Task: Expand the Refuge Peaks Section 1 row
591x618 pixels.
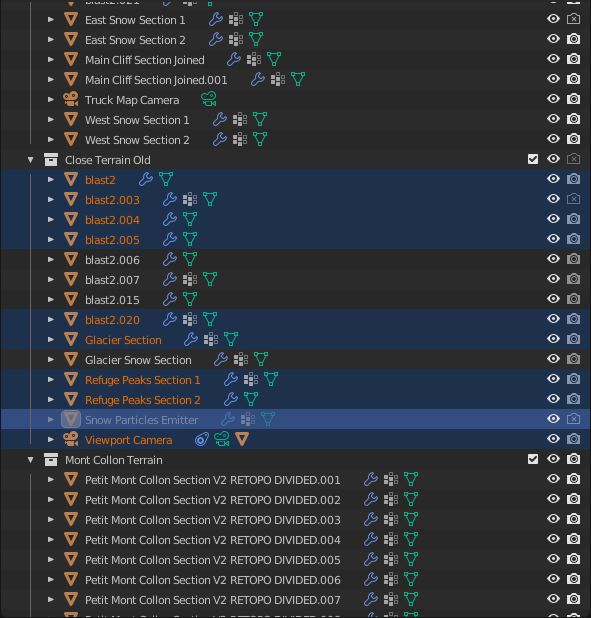Action: tap(50, 380)
